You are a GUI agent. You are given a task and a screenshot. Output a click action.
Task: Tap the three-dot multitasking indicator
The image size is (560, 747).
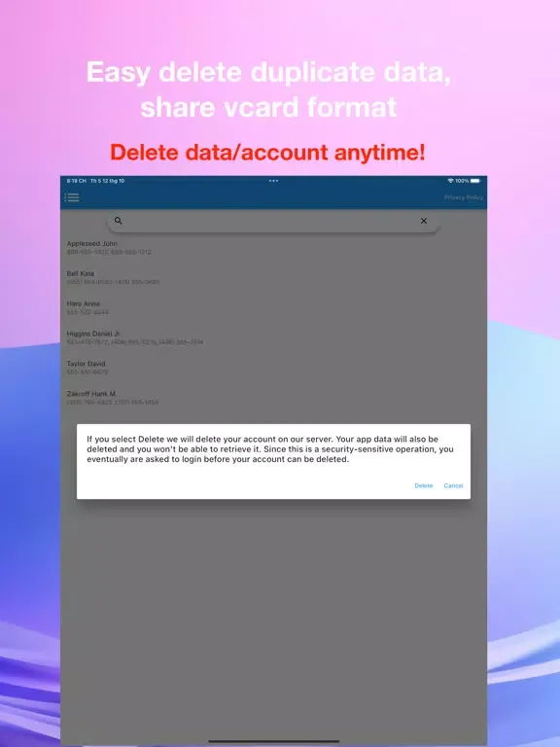click(x=273, y=181)
